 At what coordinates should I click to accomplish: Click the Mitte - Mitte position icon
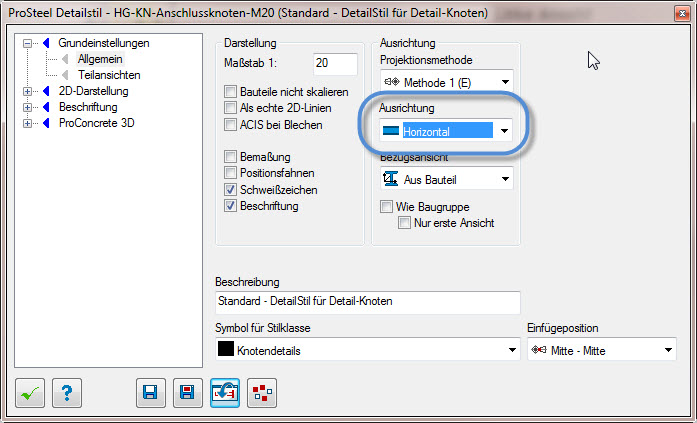[x=539, y=350]
